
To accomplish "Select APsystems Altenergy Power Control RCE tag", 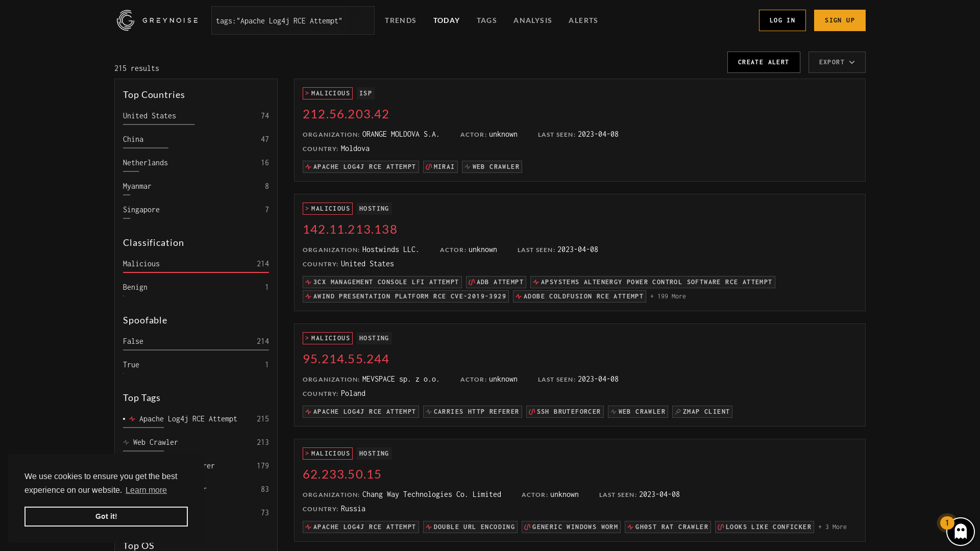I will 653,282.
